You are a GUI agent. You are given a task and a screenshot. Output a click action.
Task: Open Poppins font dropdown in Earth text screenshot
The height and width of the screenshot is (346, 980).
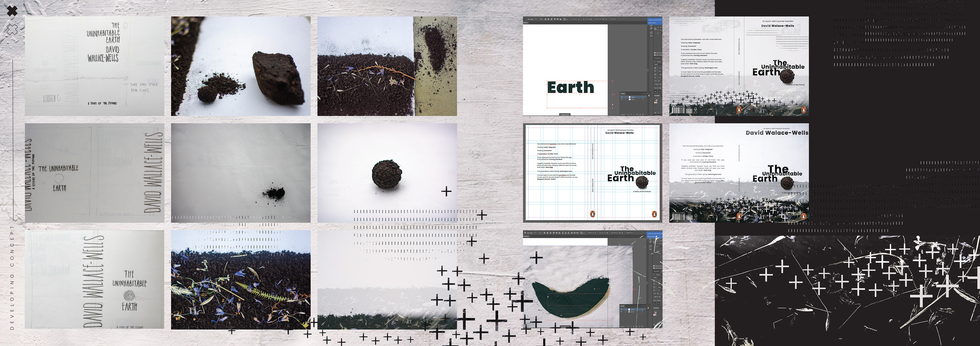tap(659, 62)
